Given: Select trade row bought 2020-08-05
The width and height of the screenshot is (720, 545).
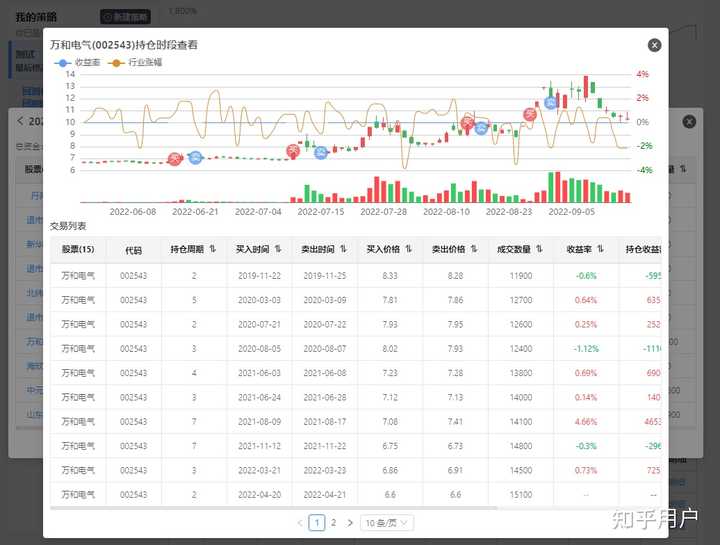Looking at the screenshot, I should pos(356,348).
